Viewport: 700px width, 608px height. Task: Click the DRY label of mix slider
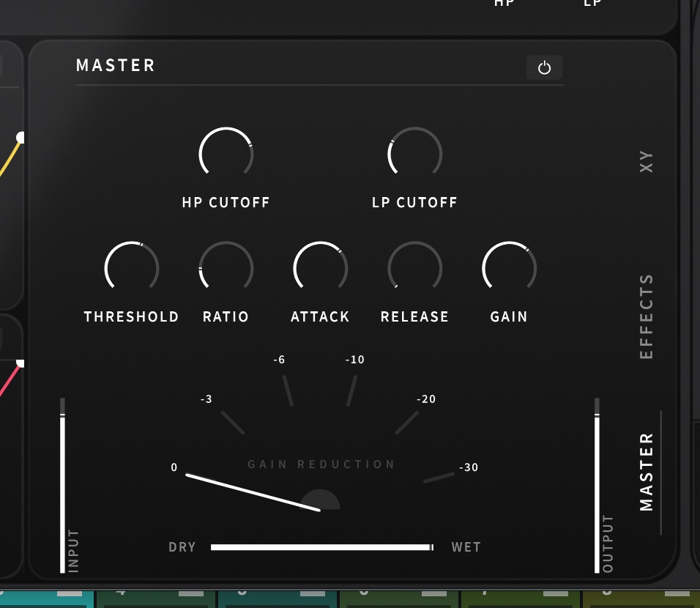pos(182,547)
